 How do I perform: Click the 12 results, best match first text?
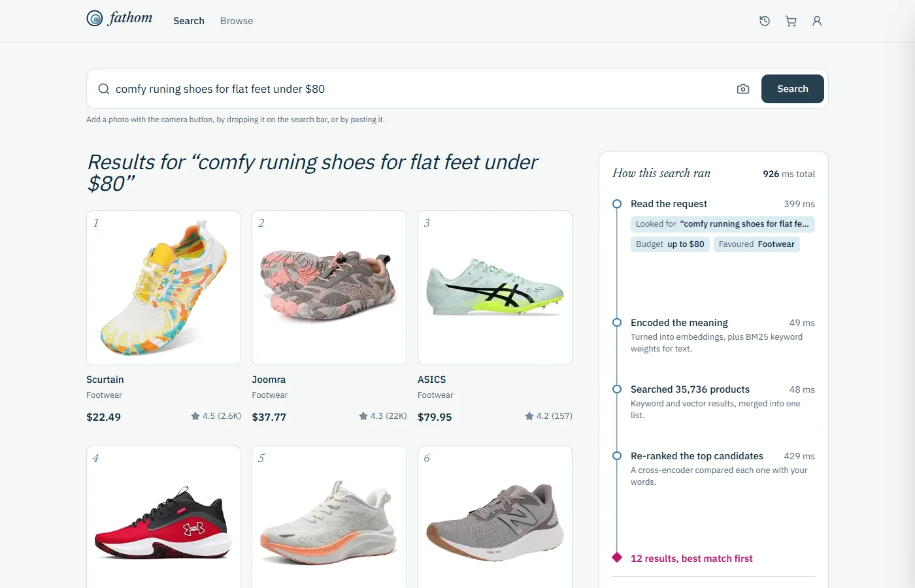tap(691, 559)
